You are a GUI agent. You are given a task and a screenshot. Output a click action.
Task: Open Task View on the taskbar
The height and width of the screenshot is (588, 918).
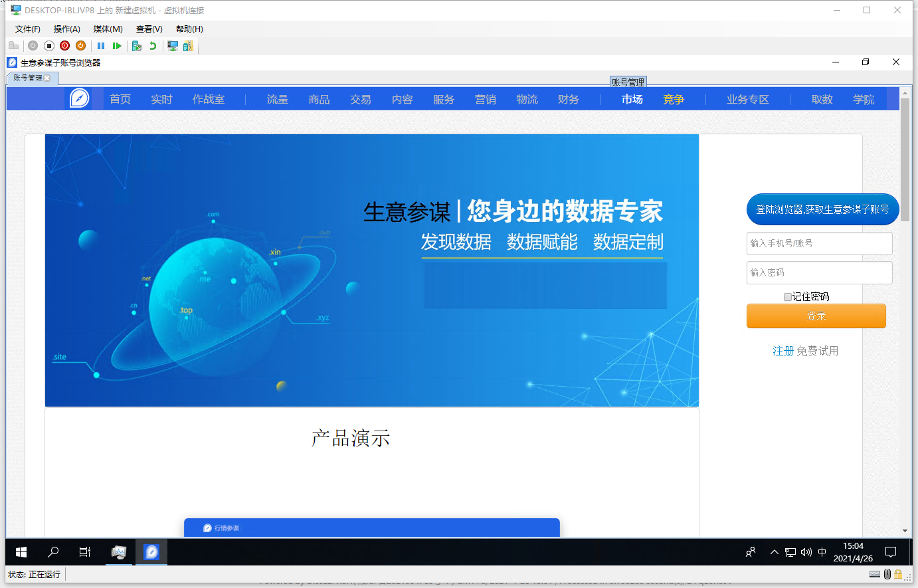[x=85, y=551]
